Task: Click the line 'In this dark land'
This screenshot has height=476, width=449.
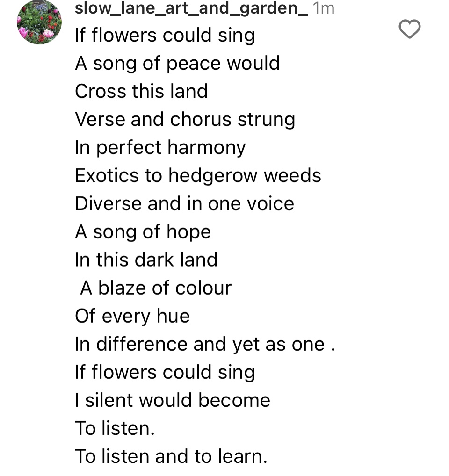Action: tap(146, 260)
